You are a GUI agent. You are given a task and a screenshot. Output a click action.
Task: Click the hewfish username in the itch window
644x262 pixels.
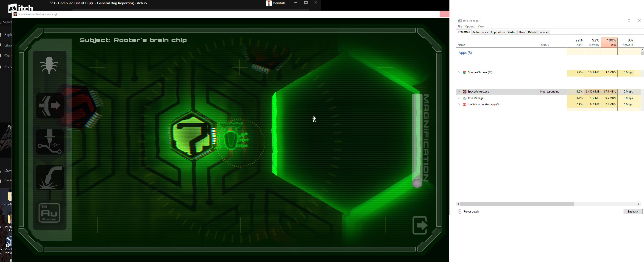pos(279,3)
